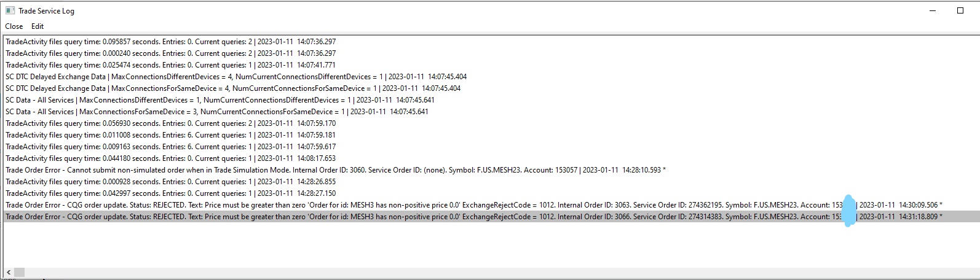
Task: Click the horizontal scrollbar left arrow
Action: click(9, 272)
